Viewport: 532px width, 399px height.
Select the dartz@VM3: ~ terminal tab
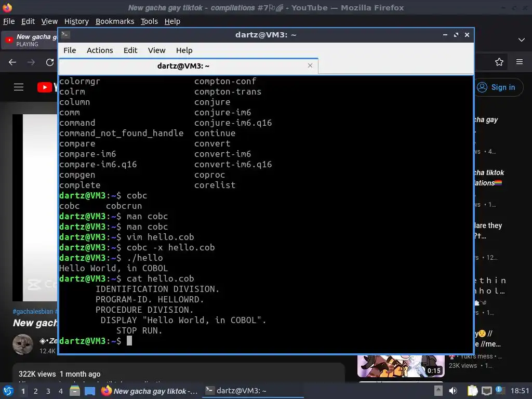tap(188, 66)
